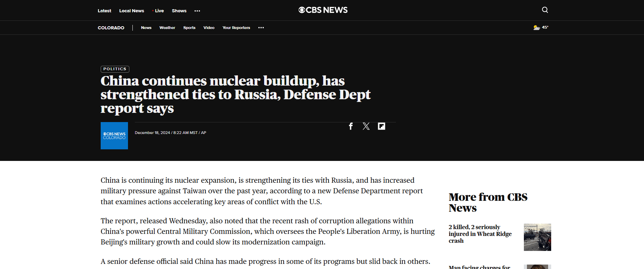Click the CBS News logo
The image size is (644, 269).
tap(323, 10)
